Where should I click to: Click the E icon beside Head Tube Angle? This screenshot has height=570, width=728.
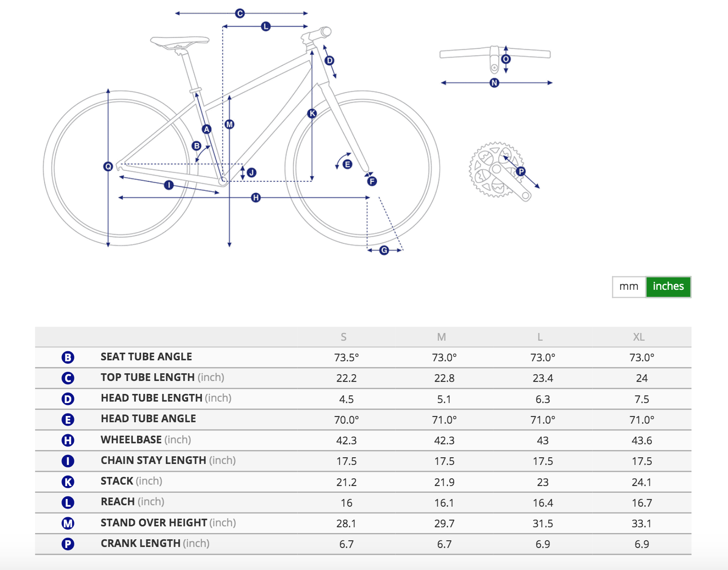68,419
